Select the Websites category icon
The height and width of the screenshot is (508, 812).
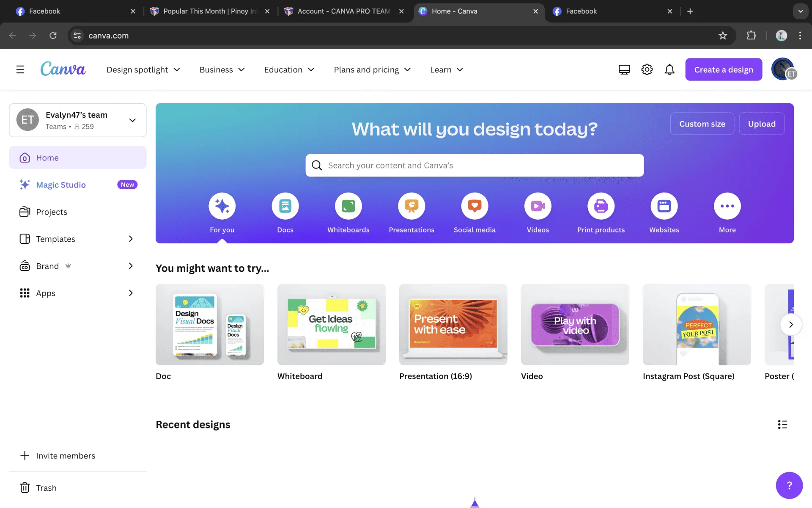(664, 206)
